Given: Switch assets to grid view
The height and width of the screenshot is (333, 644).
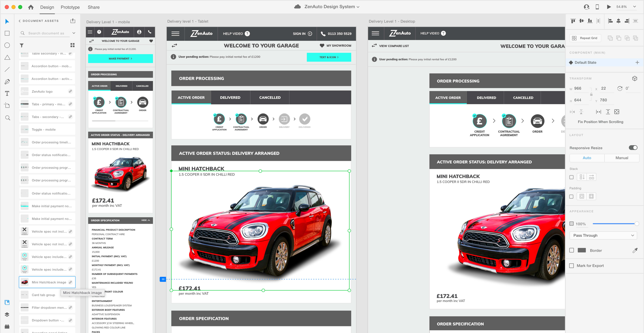Looking at the screenshot, I should [x=72, y=45].
